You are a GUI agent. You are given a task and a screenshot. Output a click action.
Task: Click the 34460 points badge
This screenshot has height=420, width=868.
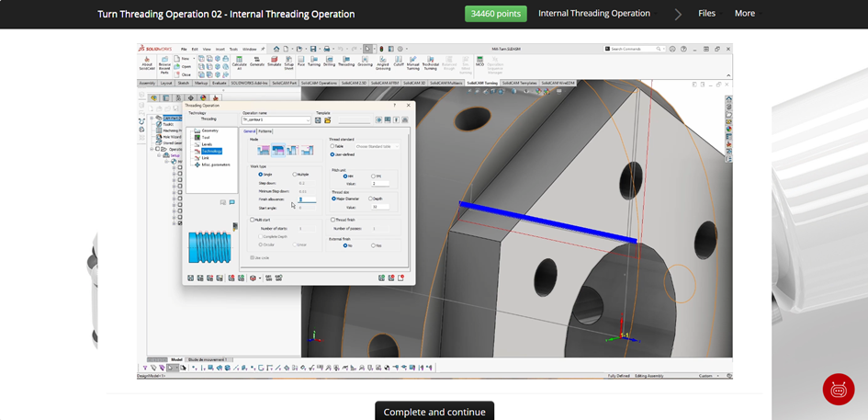tap(495, 13)
